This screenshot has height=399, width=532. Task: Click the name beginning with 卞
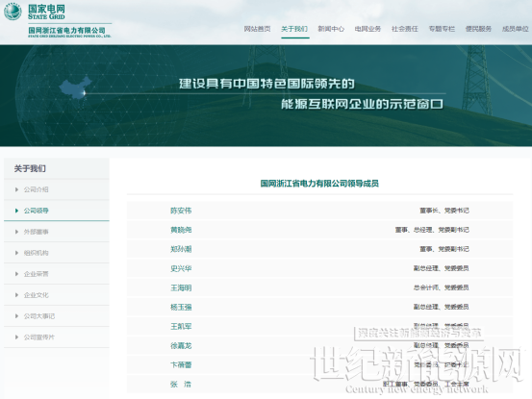point(181,364)
